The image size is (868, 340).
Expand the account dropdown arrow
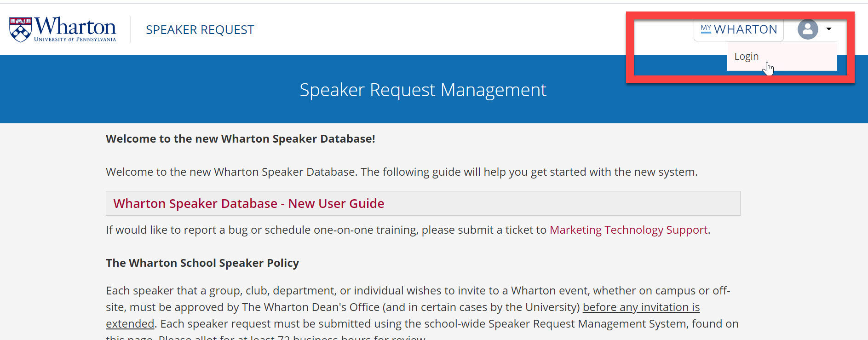click(828, 29)
